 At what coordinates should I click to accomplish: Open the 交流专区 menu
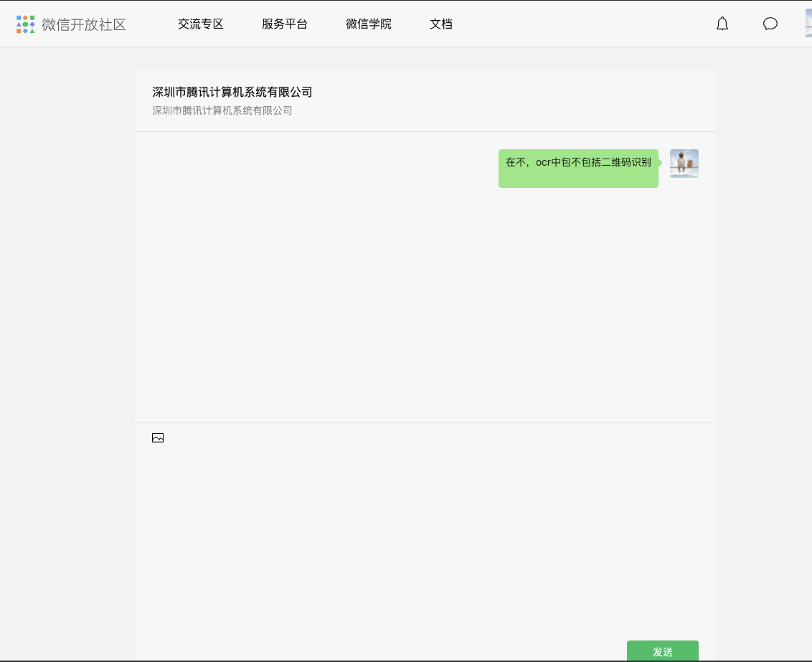pos(200,24)
